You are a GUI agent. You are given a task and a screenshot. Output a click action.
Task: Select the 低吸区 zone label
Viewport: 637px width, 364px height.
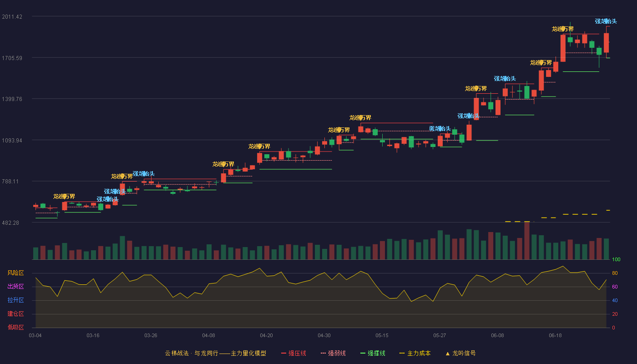coord(15,328)
